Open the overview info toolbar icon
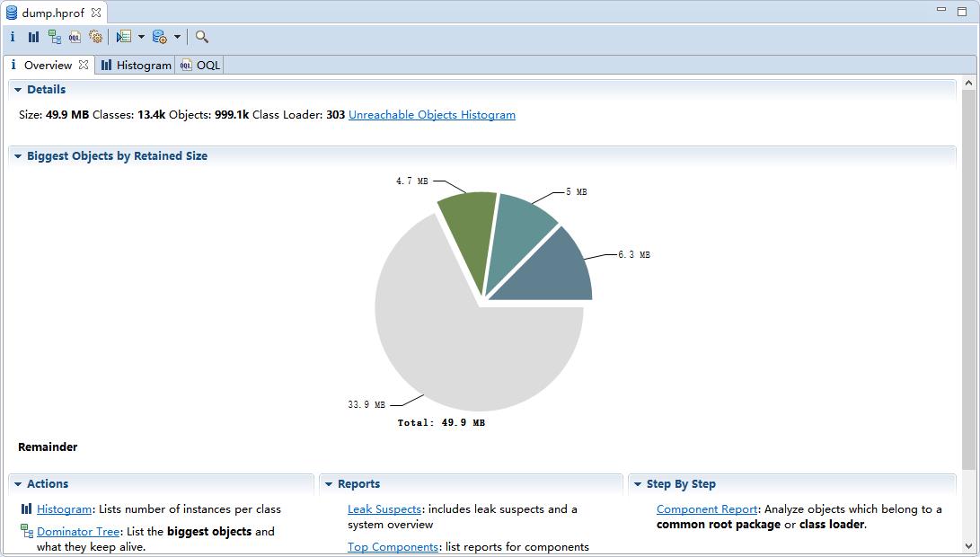 coord(13,37)
